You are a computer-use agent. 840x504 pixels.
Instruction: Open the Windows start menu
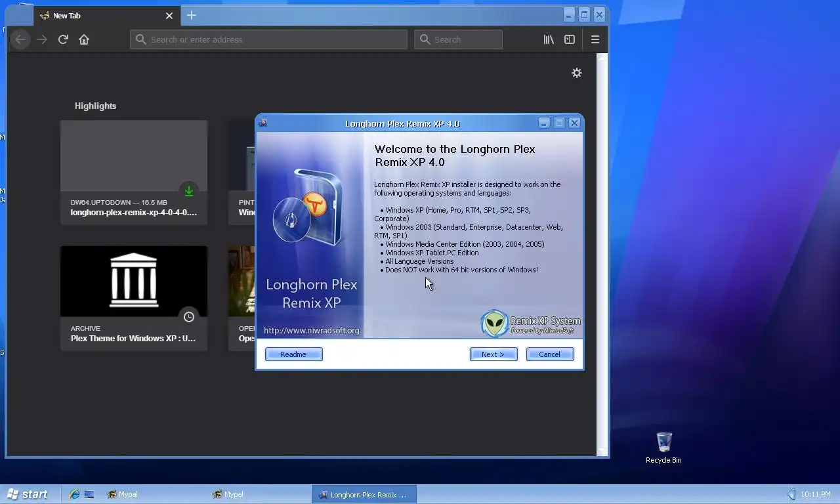pos(27,494)
